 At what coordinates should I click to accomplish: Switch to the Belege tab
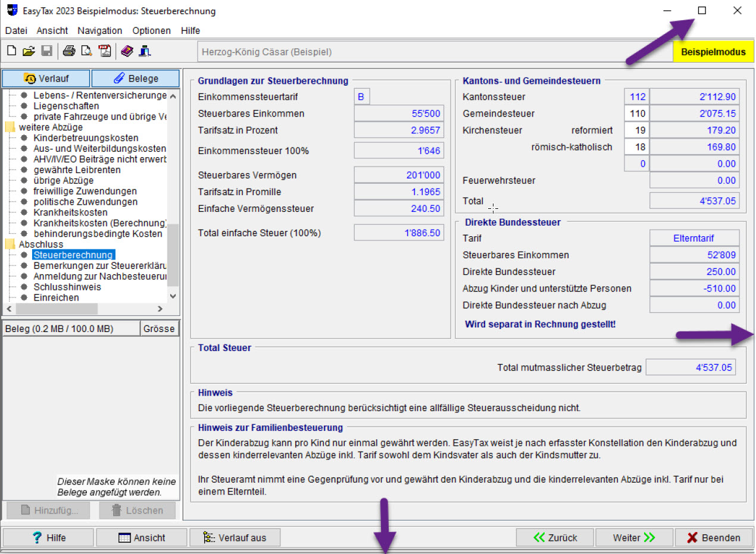[x=136, y=79]
